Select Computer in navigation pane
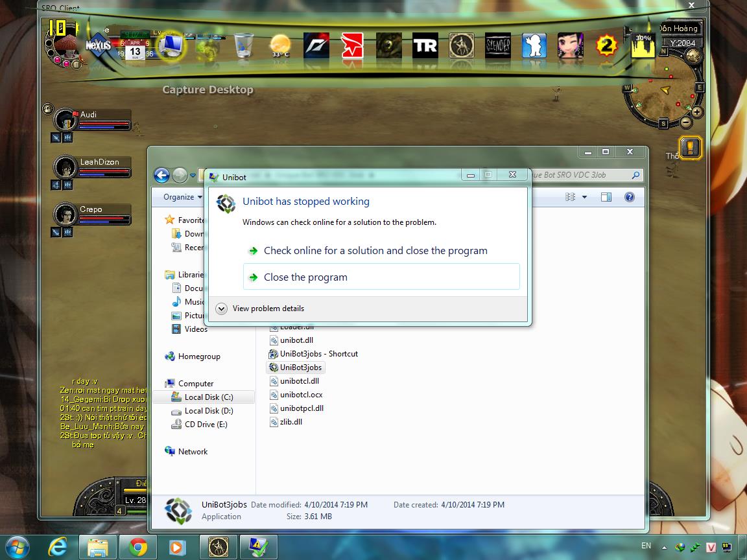 pos(189,383)
